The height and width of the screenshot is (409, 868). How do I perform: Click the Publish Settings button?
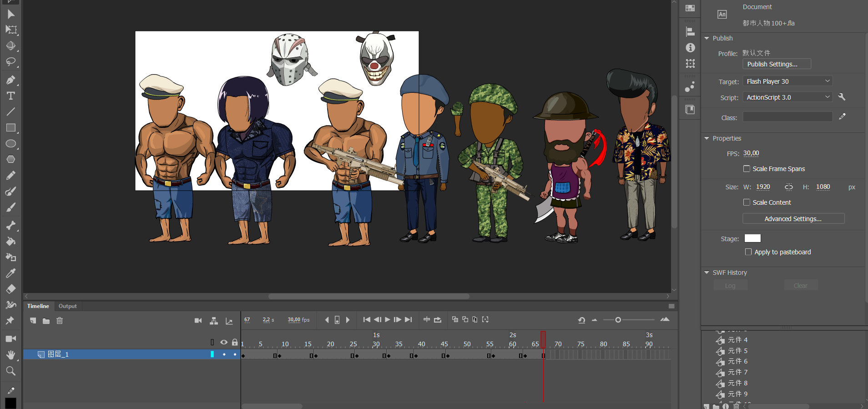tap(777, 64)
